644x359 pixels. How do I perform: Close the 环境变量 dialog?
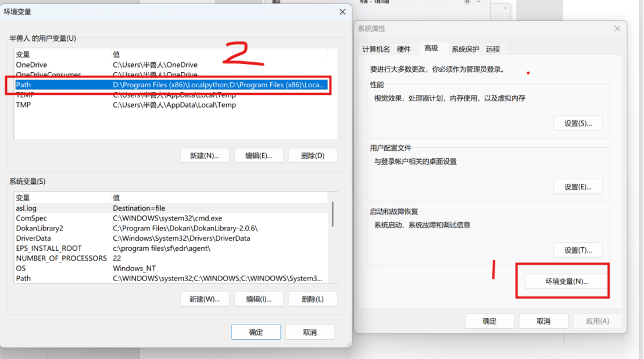tap(342, 12)
